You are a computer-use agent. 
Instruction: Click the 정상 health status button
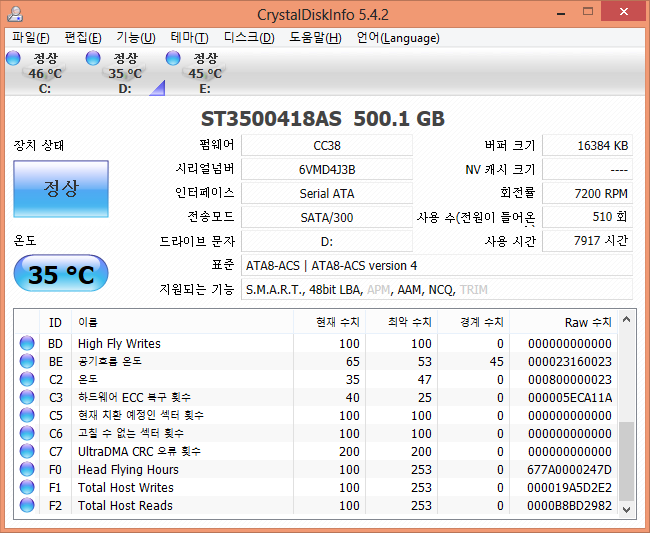[x=61, y=189]
